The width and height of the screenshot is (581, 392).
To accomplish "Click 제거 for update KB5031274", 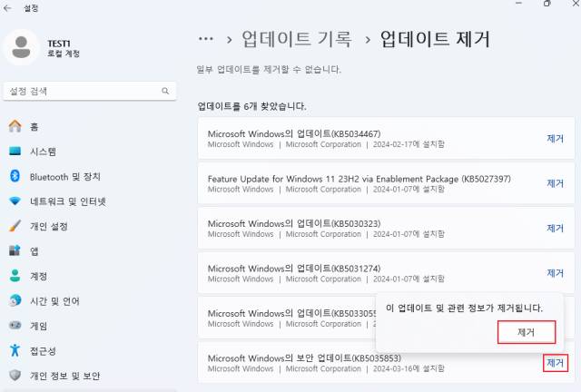I will (x=555, y=273).
